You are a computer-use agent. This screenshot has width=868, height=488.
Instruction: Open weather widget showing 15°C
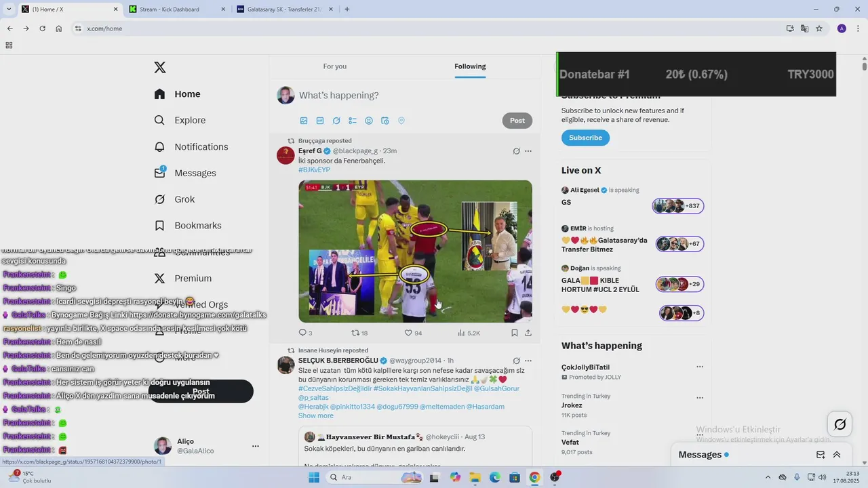(x=28, y=477)
